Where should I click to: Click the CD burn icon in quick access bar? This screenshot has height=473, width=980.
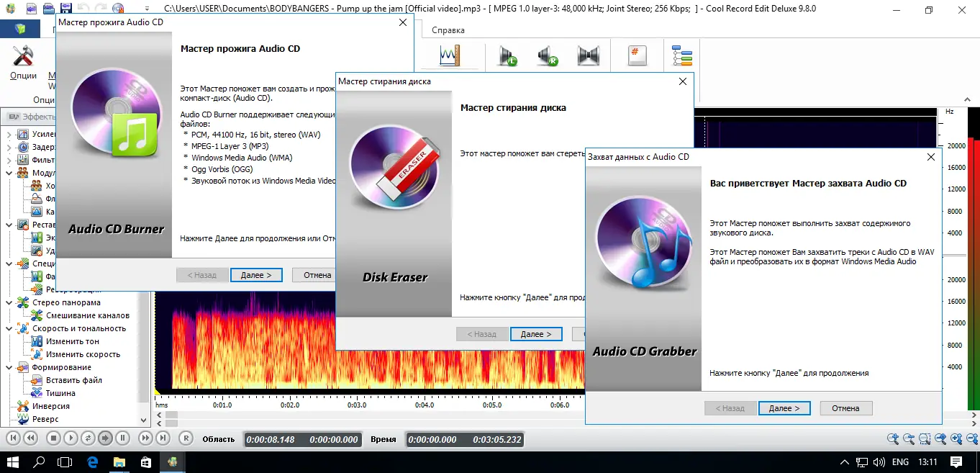(118, 9)
